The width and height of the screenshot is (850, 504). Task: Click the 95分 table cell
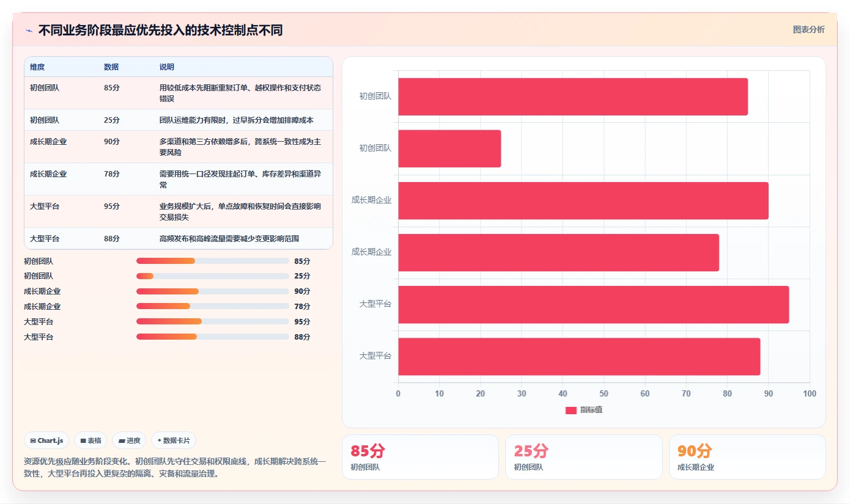(x=112, y=206)
